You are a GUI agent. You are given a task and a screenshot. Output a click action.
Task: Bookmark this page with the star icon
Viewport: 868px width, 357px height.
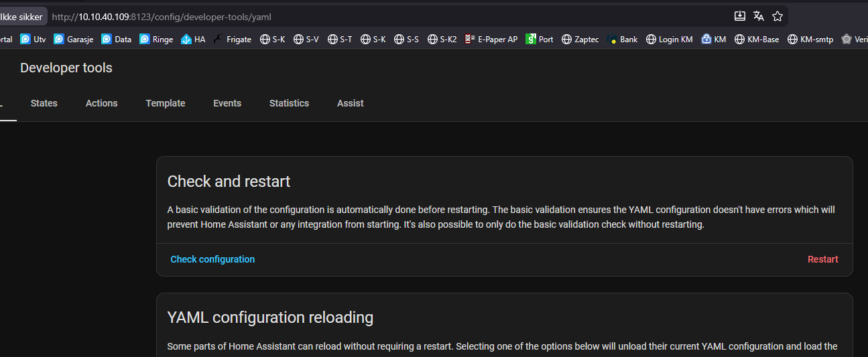tap(778, 16)
